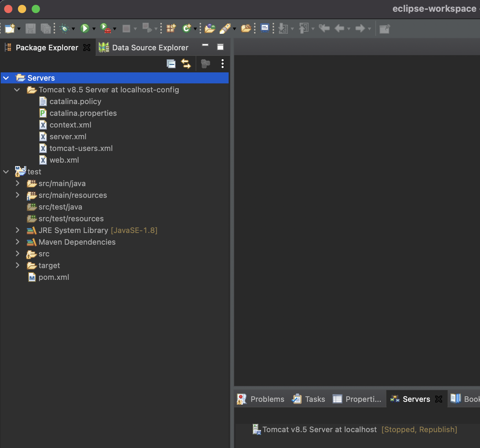Open the Tasks tab
The image size is (480, 448).
[x=309, y=399]
